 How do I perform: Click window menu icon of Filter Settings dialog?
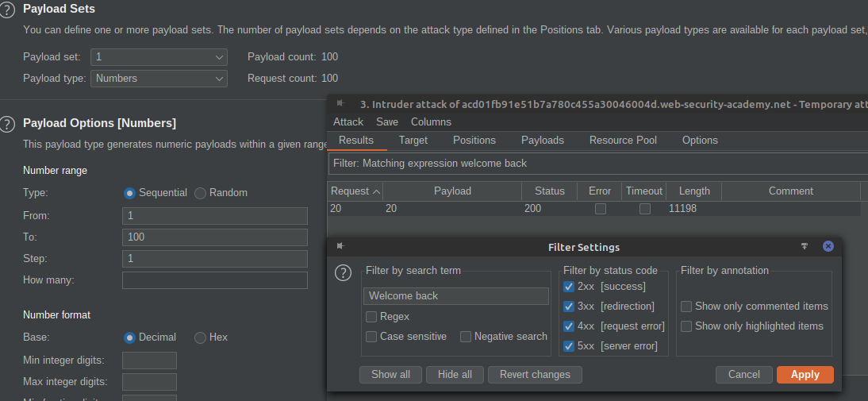(340, 246)
